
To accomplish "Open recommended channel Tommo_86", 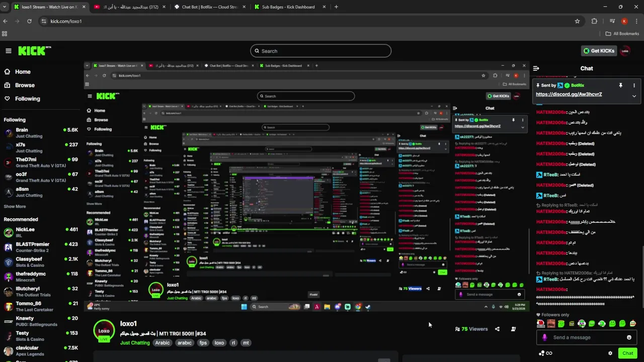I will tap(40, 306).
